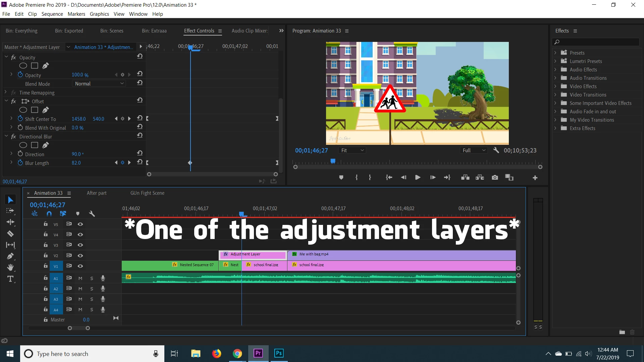The width and height of the screenshot is (644, 362).
Task: Select the Ripple Edit tool
Action: click(x=10, y=222)
